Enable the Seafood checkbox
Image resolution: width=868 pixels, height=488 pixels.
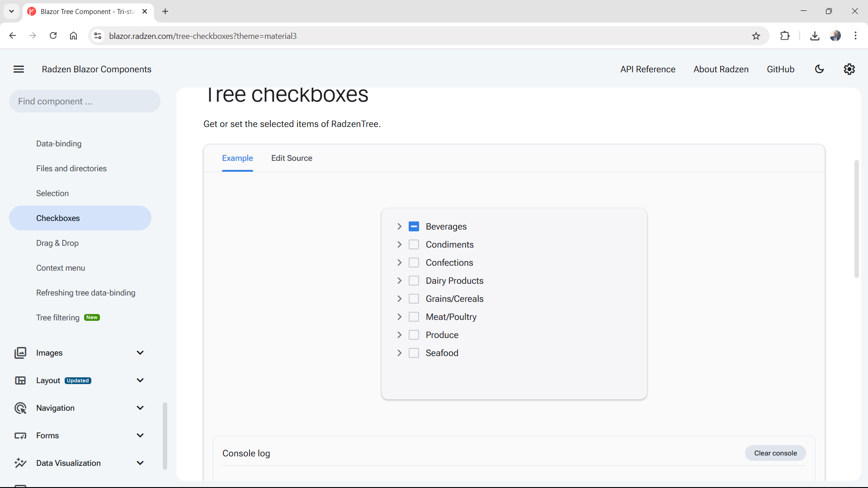[414, 353]
